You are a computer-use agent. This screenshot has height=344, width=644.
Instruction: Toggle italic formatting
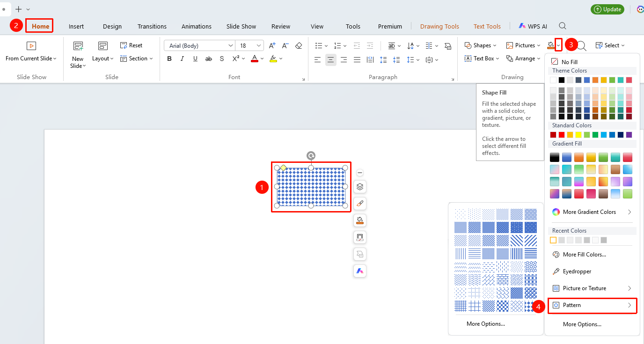click(183, 59)
